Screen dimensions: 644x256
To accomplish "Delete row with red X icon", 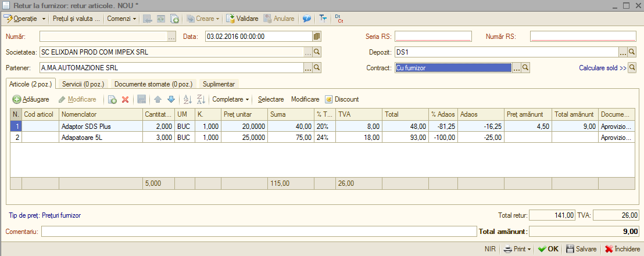I will point(126,99).
